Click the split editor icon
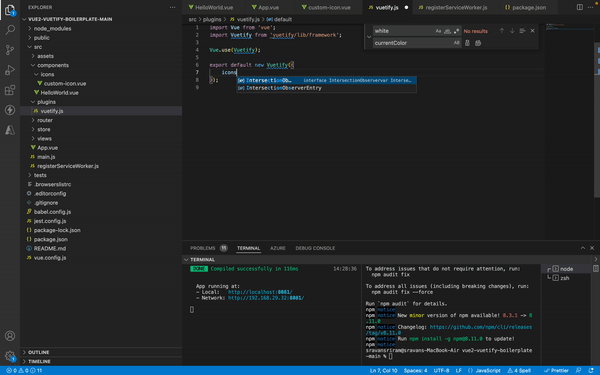This screenshot has height=375, width=600. 580,7
